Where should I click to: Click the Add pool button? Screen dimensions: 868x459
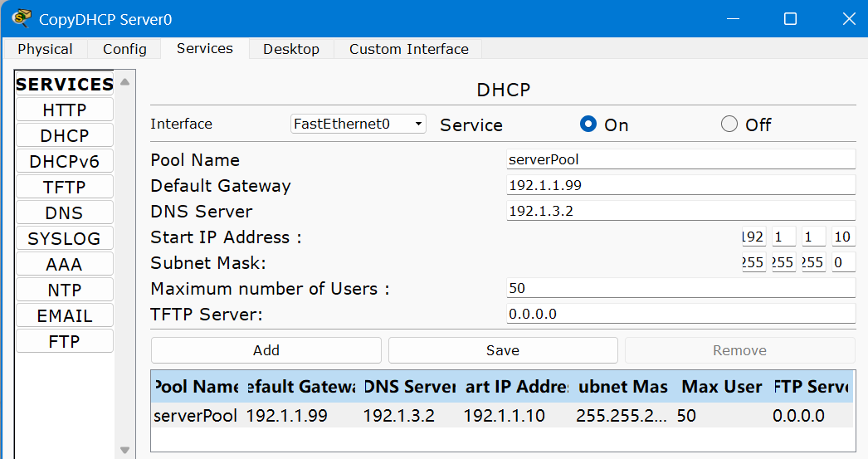coord(266,350)
